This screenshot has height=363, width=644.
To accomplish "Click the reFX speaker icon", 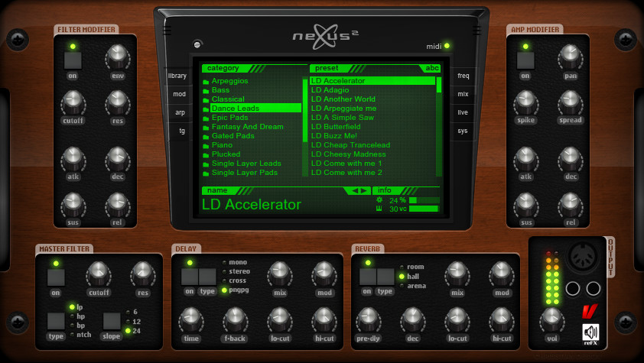I will click(590, 334).
